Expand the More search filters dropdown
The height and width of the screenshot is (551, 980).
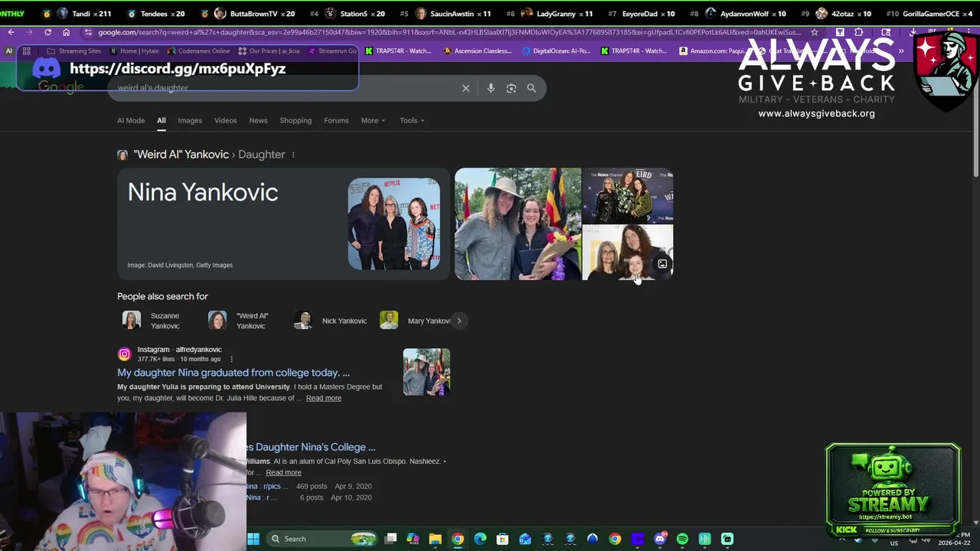(373, 120)
